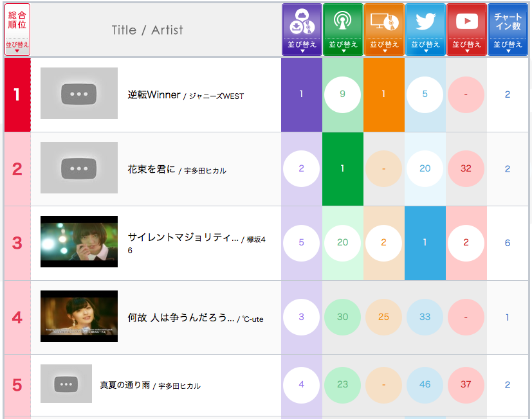Click Twitter rank 1 cell for サイレントマジョリティー
Viewport: 532px width, 419px height.
(x=425, y=243)
